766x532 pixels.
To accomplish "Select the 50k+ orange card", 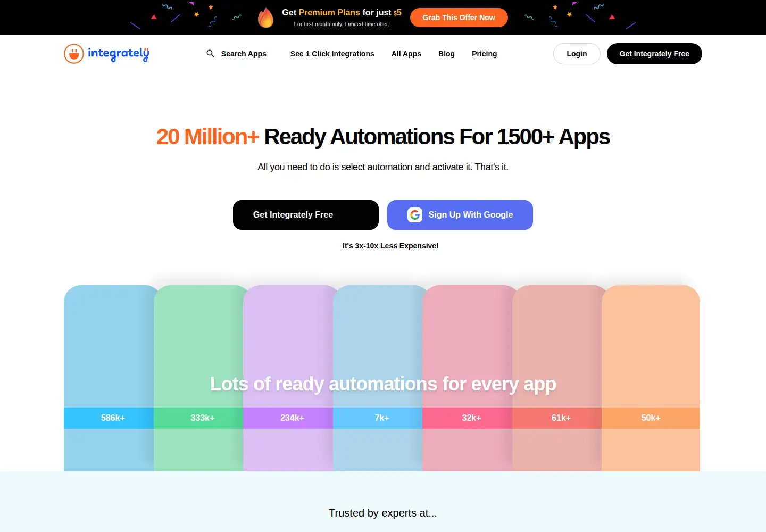I will click(651, 378).
